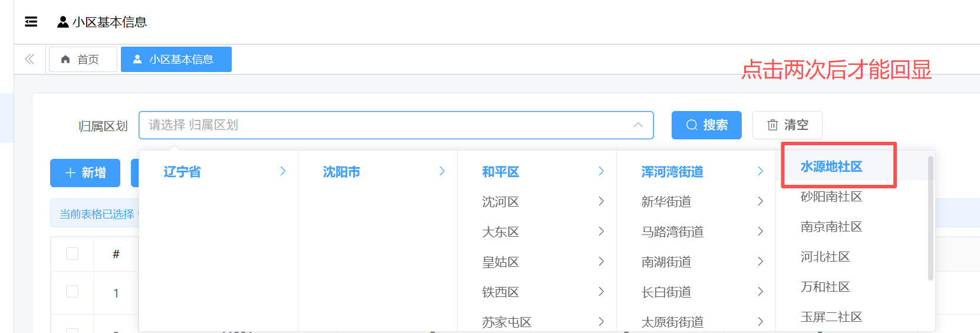Click the hamburger menu collapse icon
The height and width of the screenshot is (333, 980).
click(31, 22)
